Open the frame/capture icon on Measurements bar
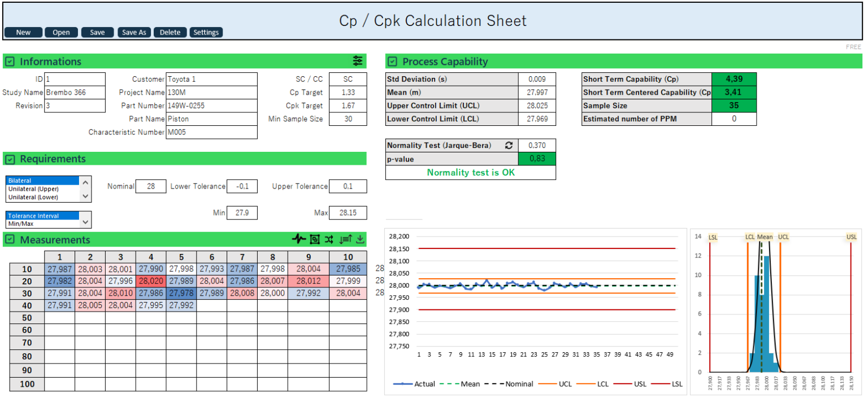Image resolution: width=868 pixels, height=403 pixels. [315, 239]
